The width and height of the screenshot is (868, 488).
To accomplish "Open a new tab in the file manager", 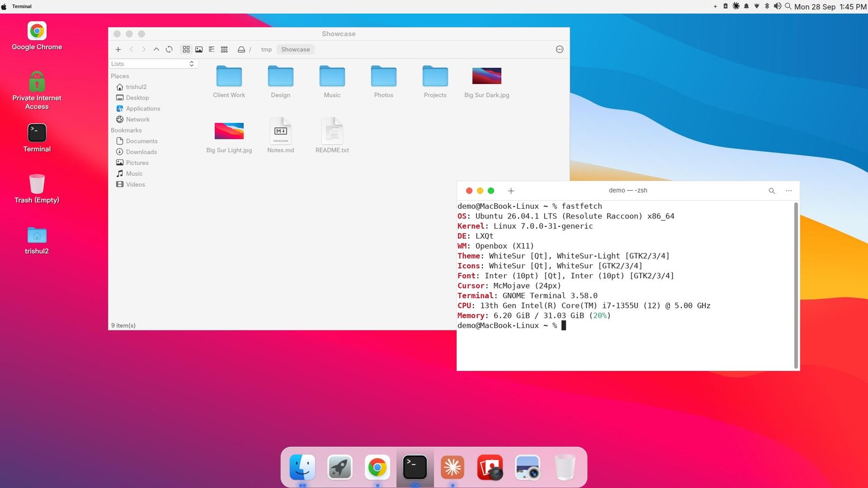I will (x=118, y=49).
